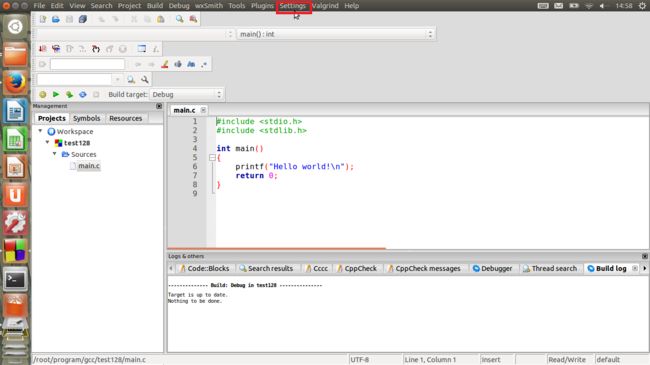Open the Build menu
The height and width of the screenshot is (365, 650).
[155, 6]
